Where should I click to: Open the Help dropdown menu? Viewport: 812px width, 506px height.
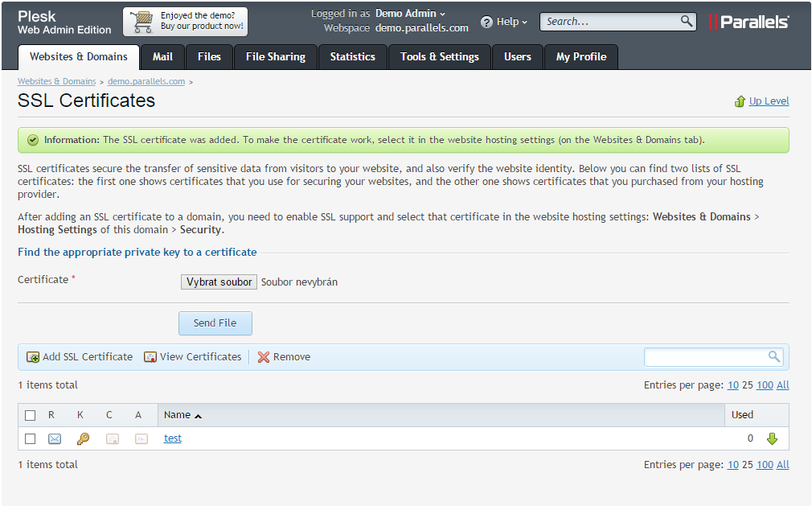(x=504, y=22)
